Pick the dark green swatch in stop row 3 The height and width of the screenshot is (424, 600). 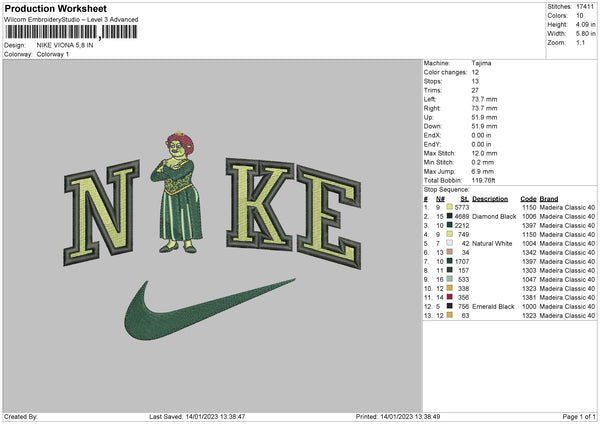(x=450, y=225)
